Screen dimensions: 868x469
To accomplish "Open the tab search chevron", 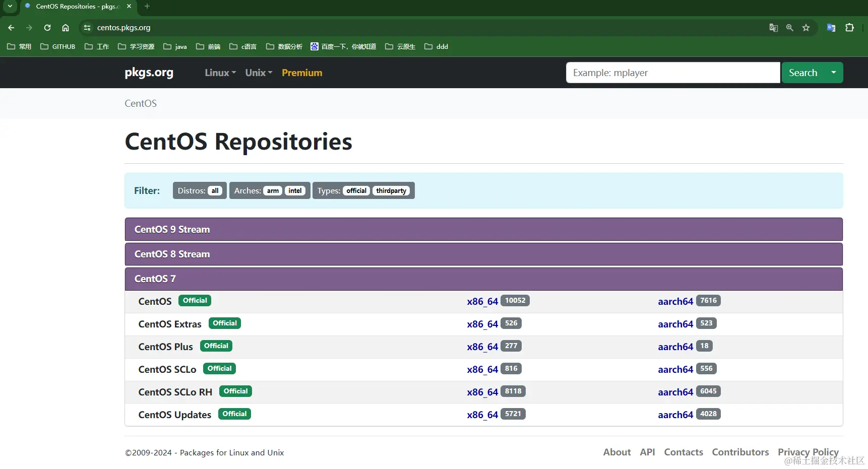I will (x=10, y=6).
